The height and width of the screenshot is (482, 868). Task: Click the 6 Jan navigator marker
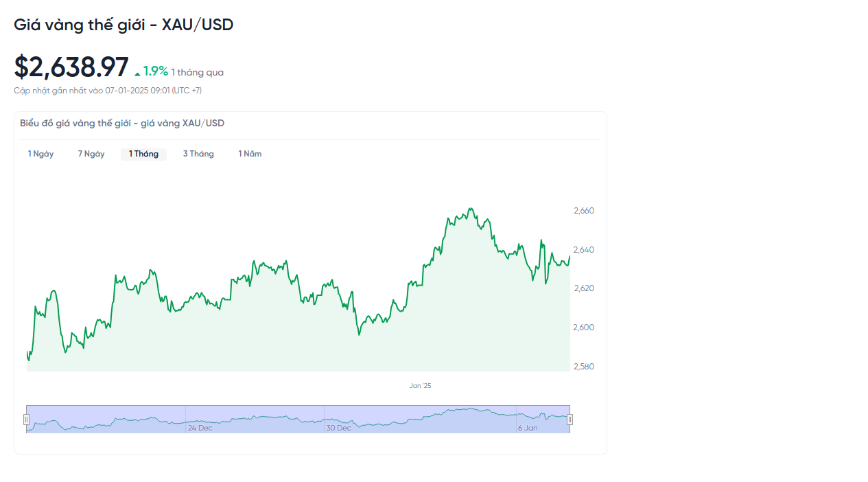(x=528, y=428)
